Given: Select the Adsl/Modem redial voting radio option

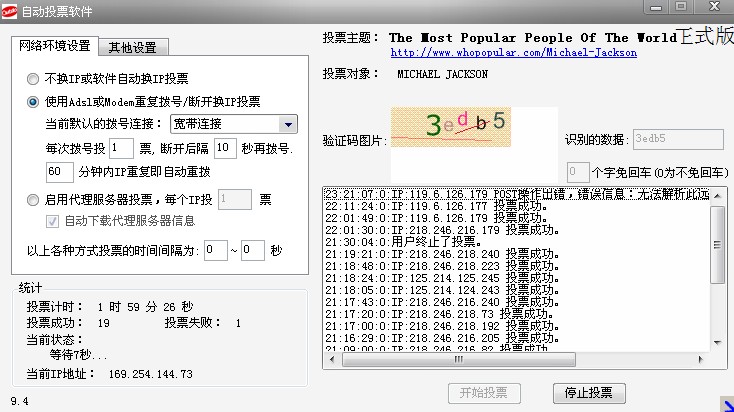Looking at the screenshot, I should coord(34,101).
